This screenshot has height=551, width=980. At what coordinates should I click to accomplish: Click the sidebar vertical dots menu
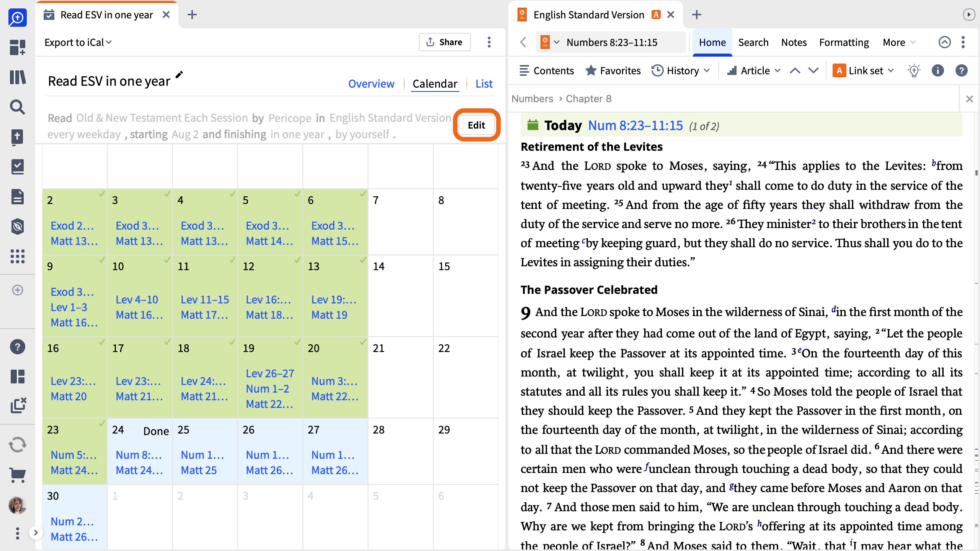click(x=18, y=533)
